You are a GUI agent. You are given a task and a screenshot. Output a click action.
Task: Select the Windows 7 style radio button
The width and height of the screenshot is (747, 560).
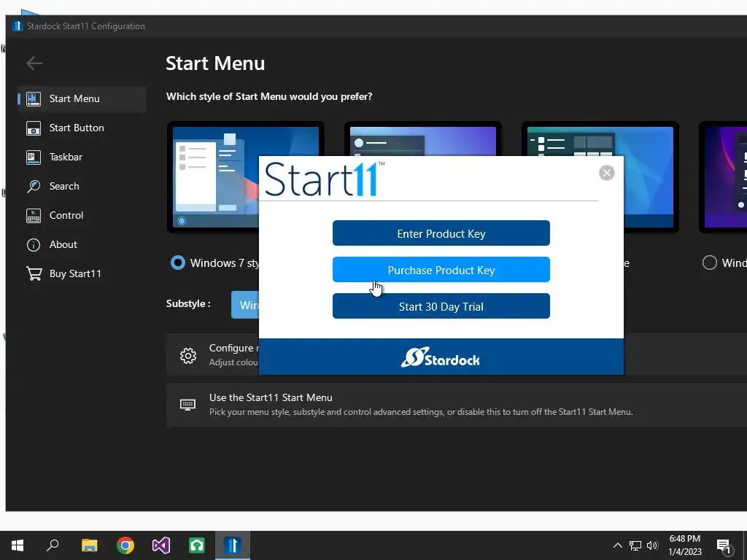pyautogui.click(x=178, y=262)
